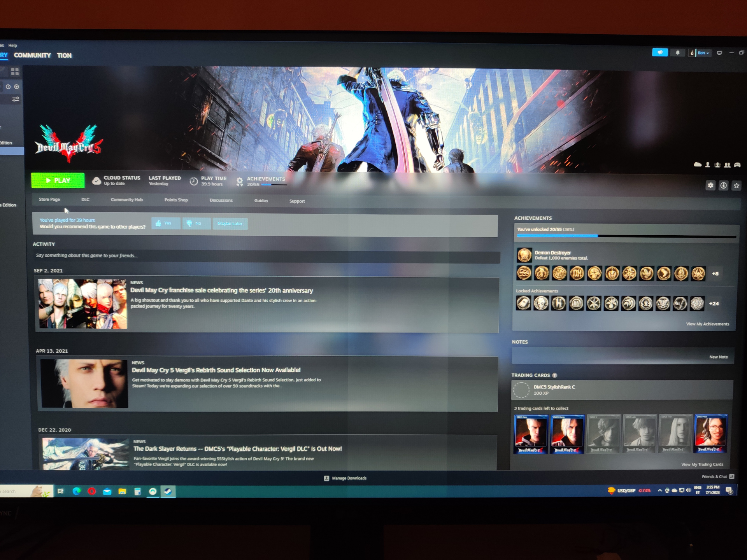This screenshot has width=747, height=560.
Task: Open the notifications bell in Steam
Action: (x=678, y=52)
